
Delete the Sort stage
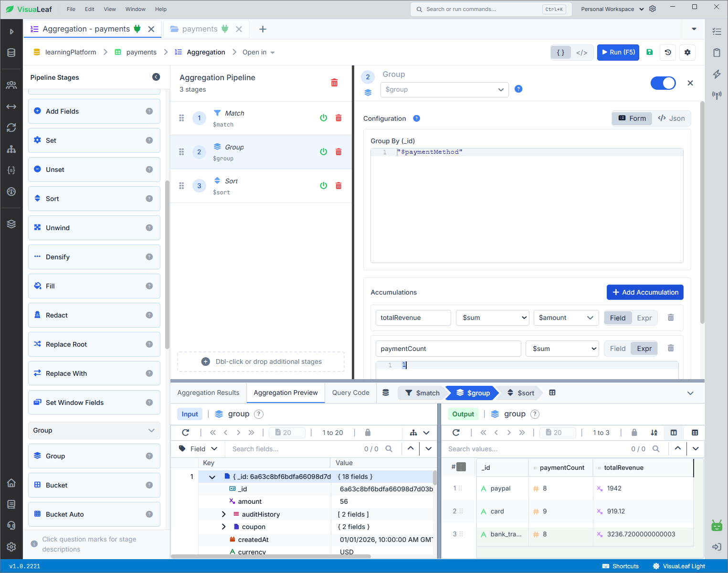pos(338,186)
